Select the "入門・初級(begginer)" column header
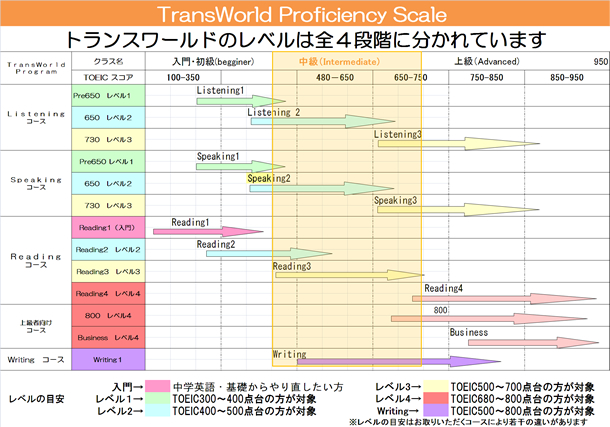Screen dimensions: 610x427 click(213, 61)
